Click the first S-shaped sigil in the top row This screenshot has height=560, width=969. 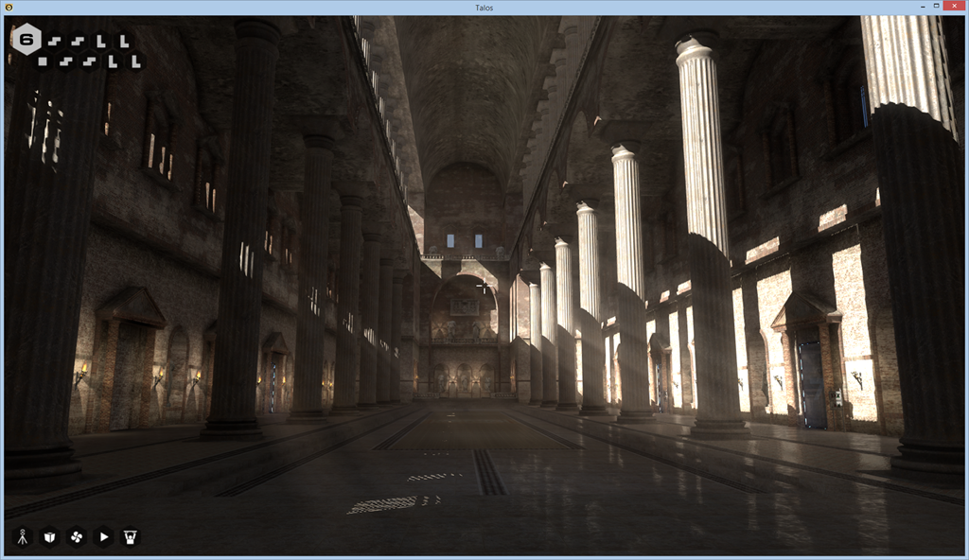tap(54, 41)
